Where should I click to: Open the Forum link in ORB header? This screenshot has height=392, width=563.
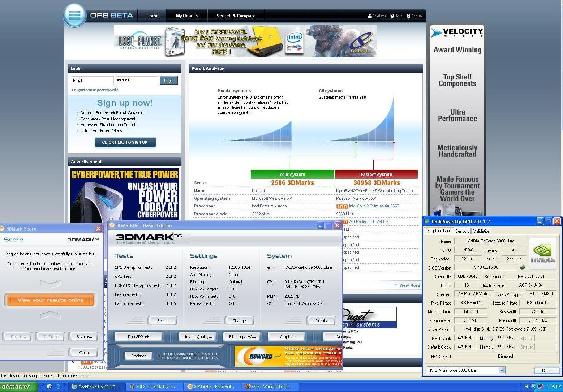[414, 16]
